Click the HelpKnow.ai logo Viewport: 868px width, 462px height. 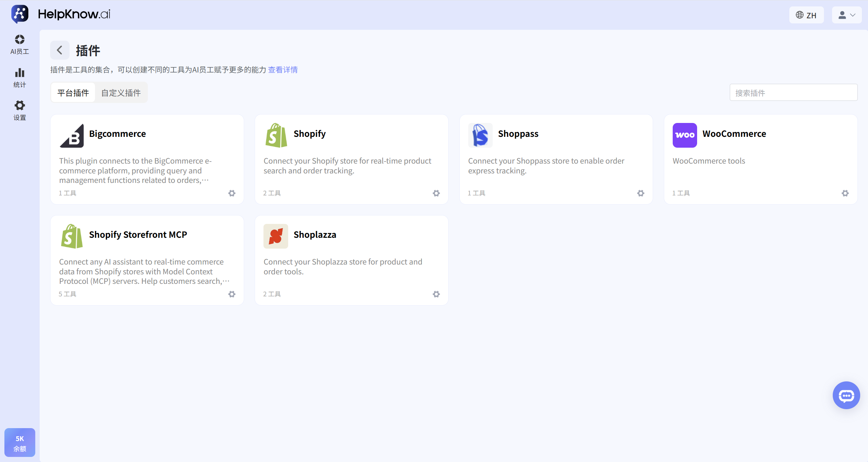61,14
